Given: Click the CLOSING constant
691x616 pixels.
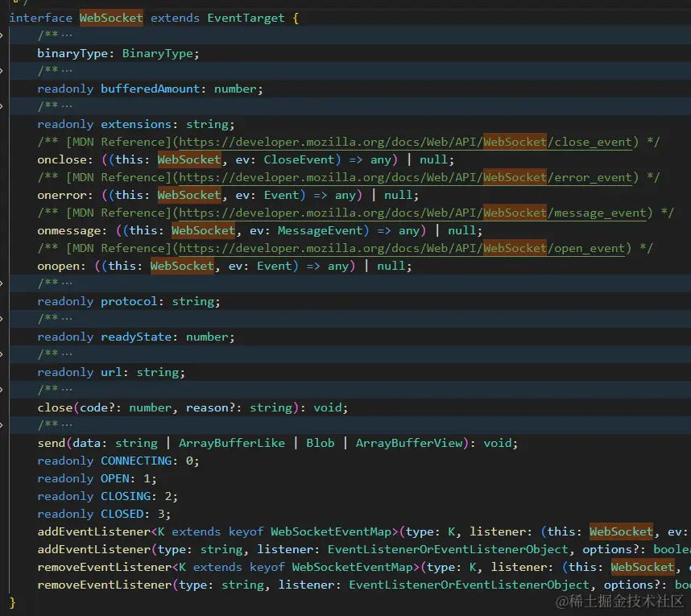Looking at the screenshot, I should pos(126,497).
